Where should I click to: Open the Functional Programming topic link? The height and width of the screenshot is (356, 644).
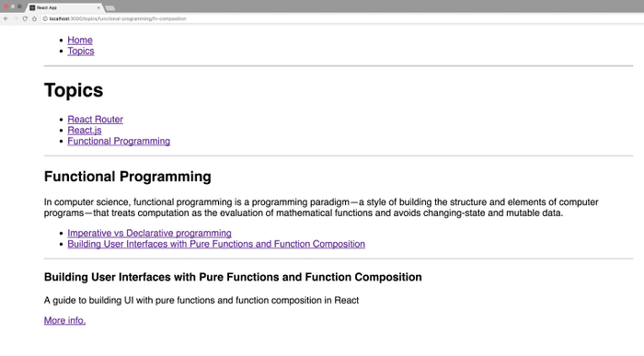tap(119, 141)
